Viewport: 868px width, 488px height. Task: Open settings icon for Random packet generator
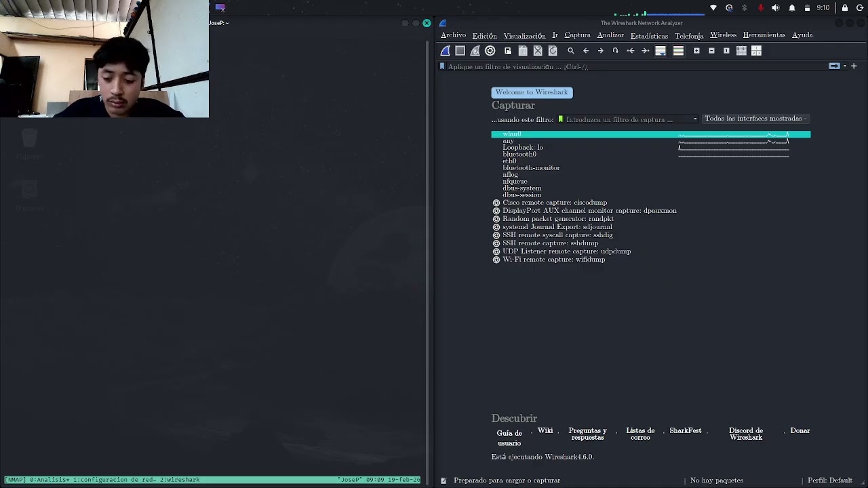(x=496, y=219)
